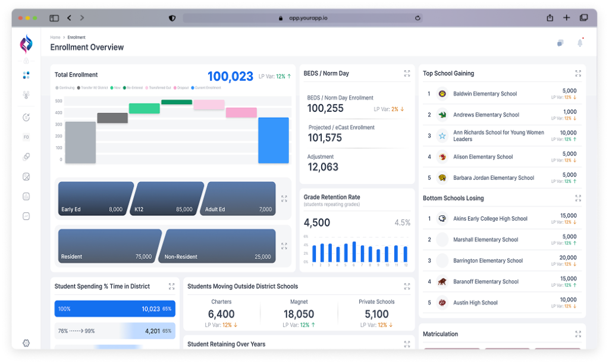Expand Student Spending % Time in District
609x364 pixels.
click(171, 286)
